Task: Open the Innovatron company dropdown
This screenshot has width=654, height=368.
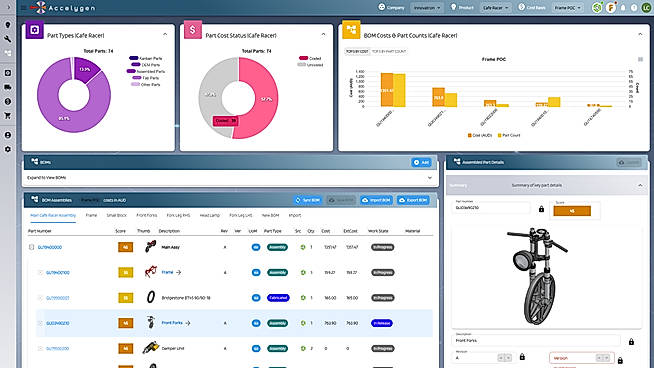Action: [x=427, y=8]
